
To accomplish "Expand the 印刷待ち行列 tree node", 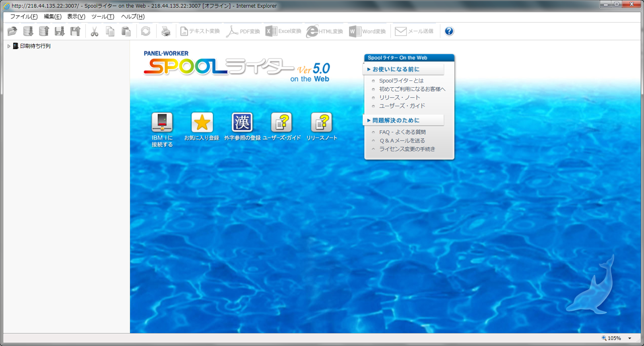I will pyautogui.click(x=9, y=46).
